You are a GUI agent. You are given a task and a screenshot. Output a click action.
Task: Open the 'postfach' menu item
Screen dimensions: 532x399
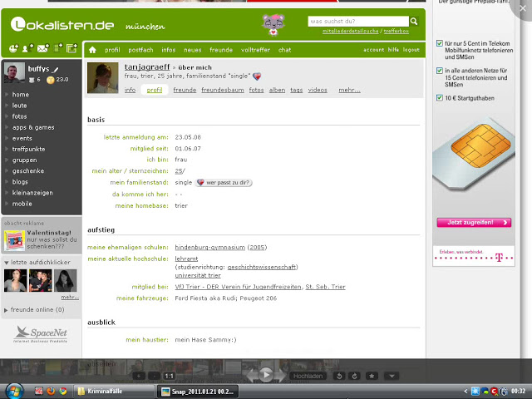tap(140, 50)
